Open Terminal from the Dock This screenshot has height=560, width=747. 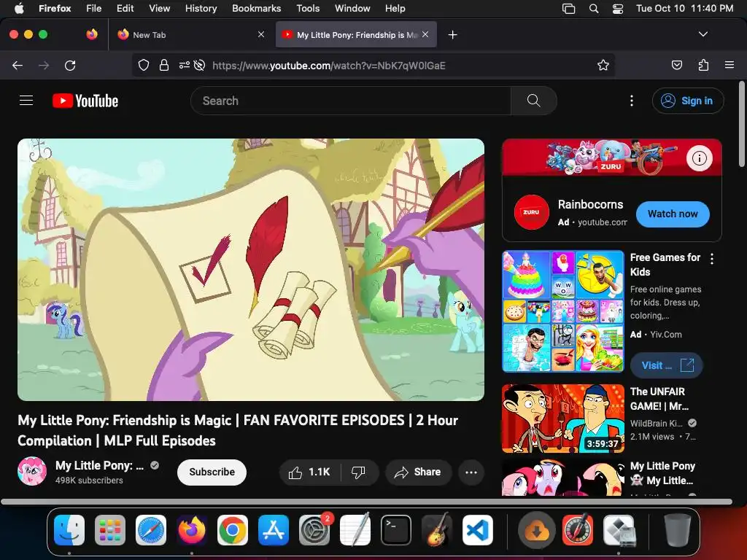coord(396,530)
